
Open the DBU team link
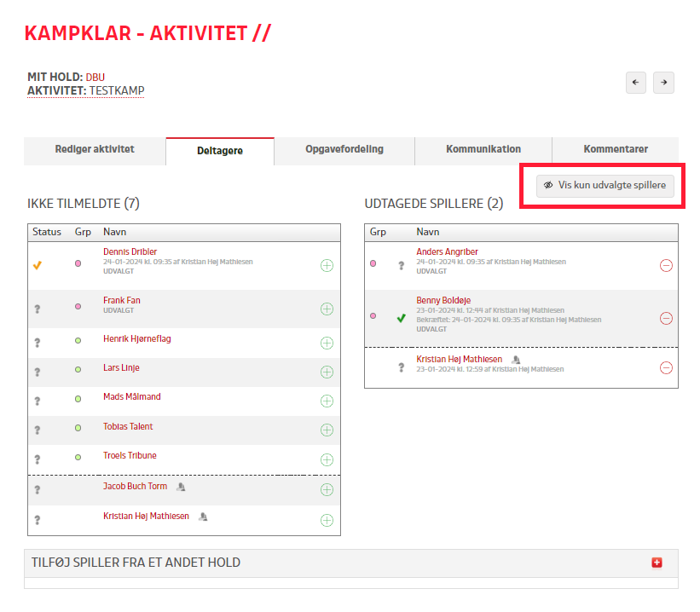click(x=95, y=78)
